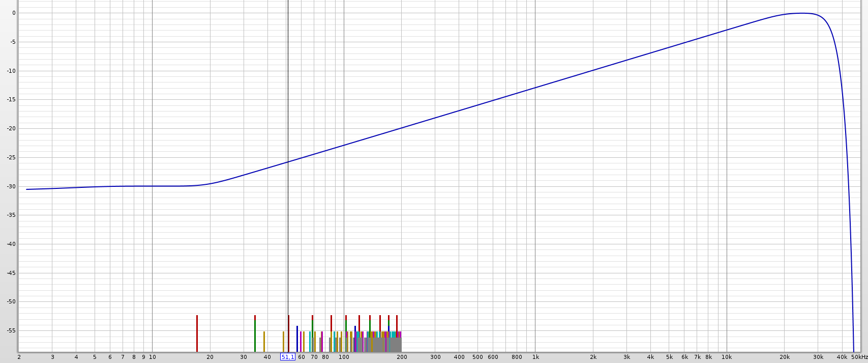Click the blue curve's peak near 25k
This screenshot has height=363, width=868.
click(x=802, y=13)
